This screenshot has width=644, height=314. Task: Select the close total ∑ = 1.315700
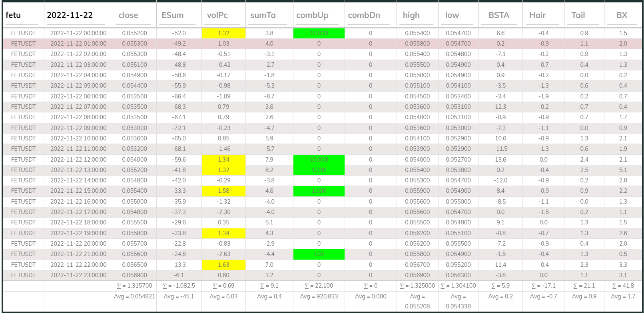[x=134, y=286]
